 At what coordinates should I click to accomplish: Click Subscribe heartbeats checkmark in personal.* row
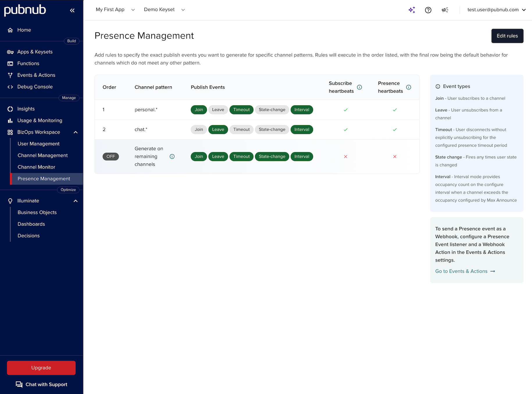346,110
